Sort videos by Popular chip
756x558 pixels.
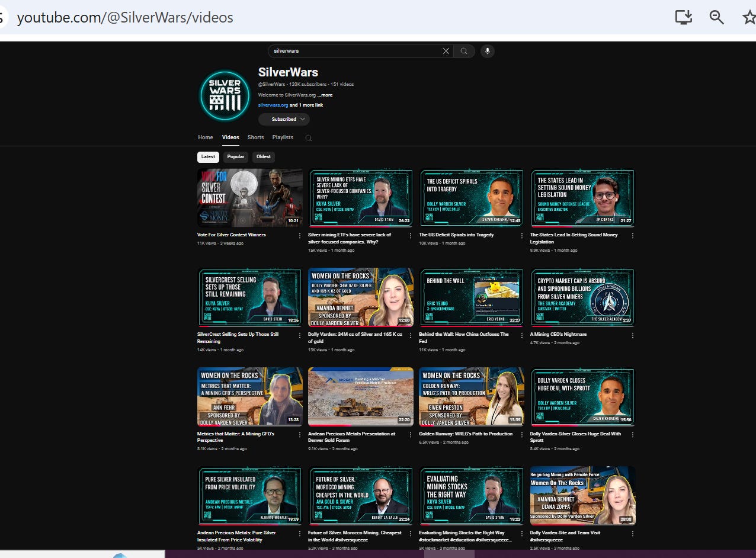click(236, 157)
